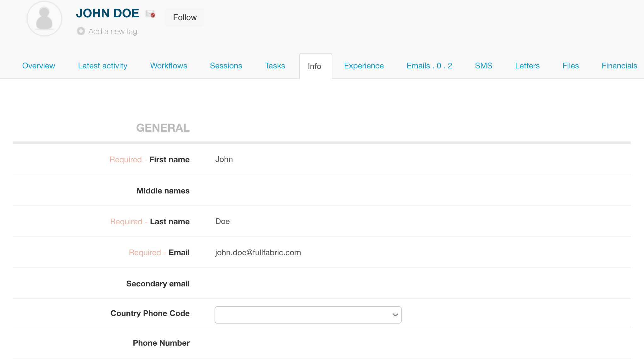Click the email value john.doe@fullfabric.com

pyautogui.click(x=258, y=253)
